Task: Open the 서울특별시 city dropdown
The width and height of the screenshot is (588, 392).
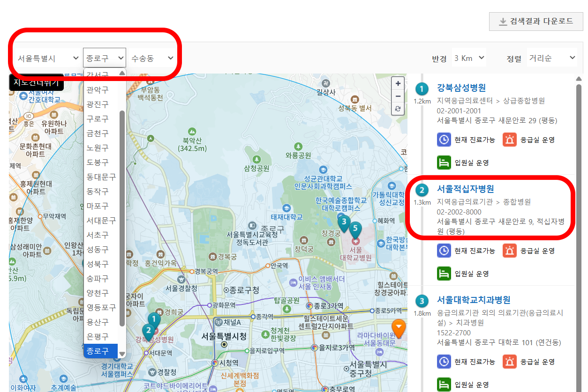Action: pyautogui.click(x=48, y=58)
